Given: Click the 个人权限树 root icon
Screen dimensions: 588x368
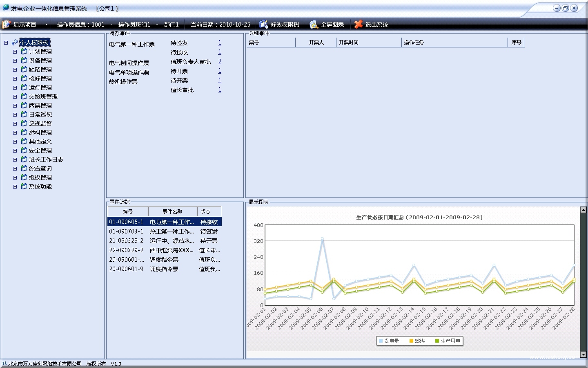Looking at the screenshot, I should point(15,42).
